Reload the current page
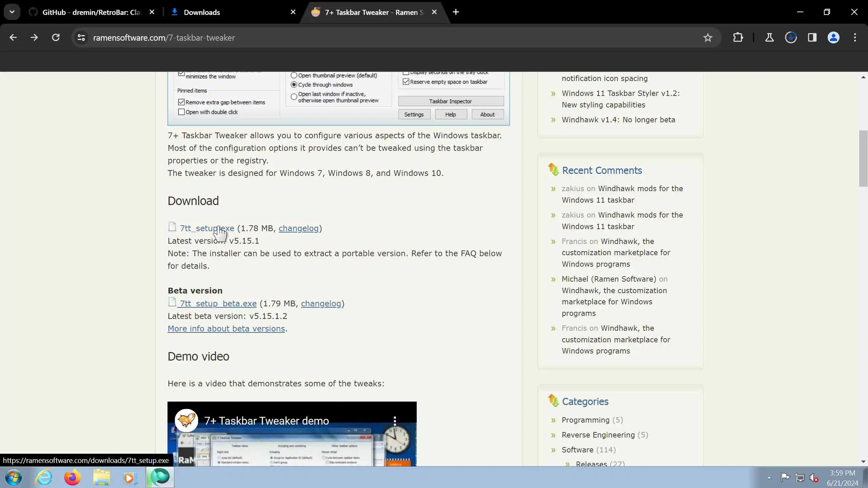The height and width of the screenshot is (488, 868). tap(56, 38)
